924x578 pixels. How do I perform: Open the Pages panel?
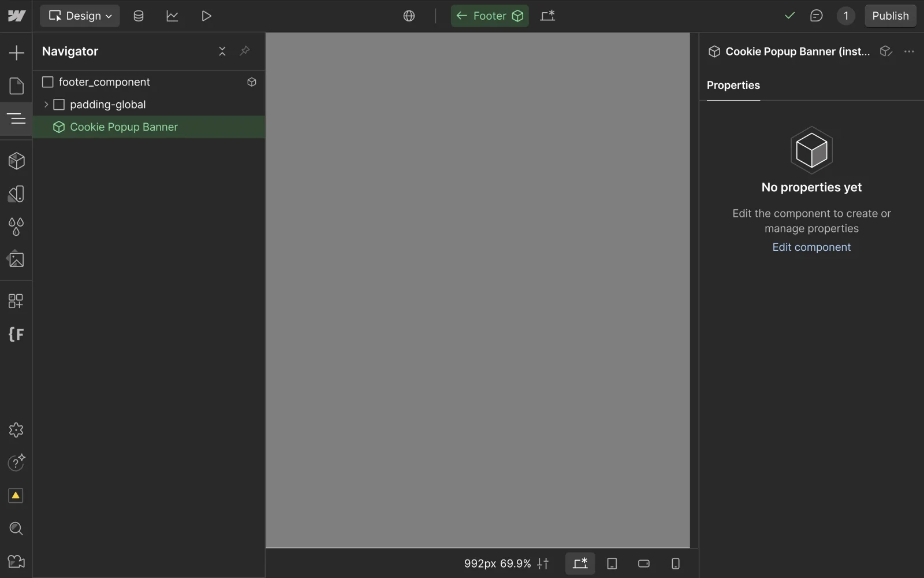pyautogui.click(x=16, y=86)
